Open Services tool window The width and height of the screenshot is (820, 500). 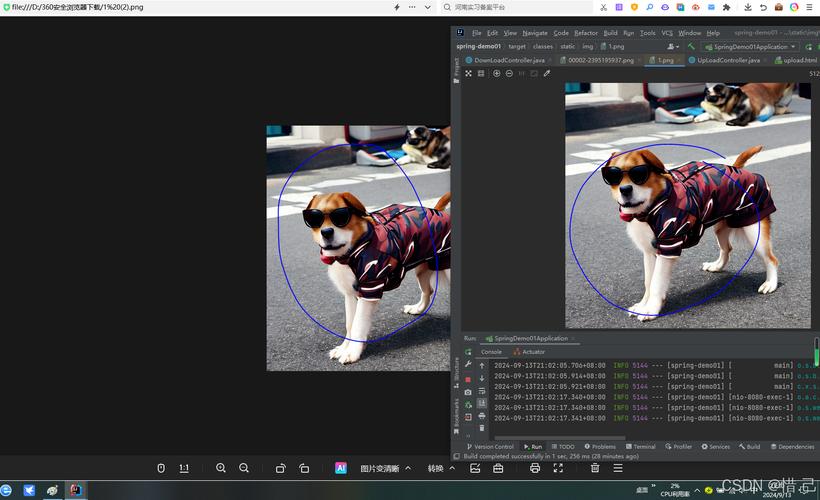pyautogui.click(x=715, y=447)
